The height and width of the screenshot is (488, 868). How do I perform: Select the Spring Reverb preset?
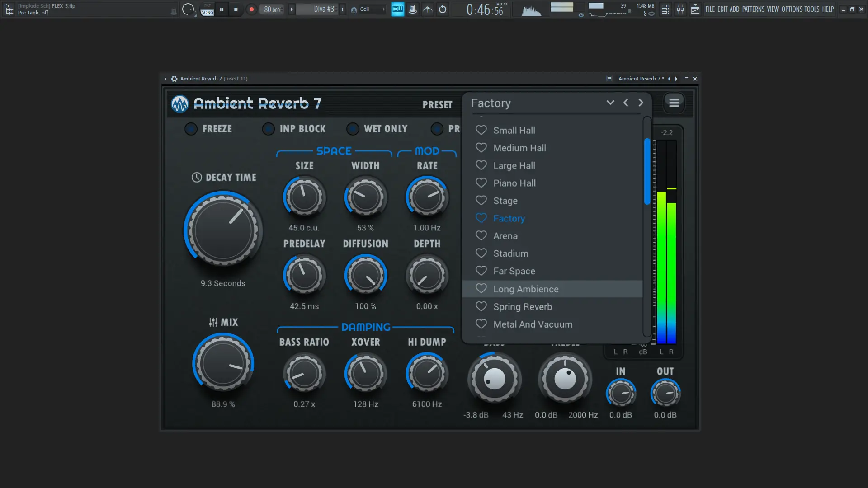pyautogui.click(x=522, y=307)
